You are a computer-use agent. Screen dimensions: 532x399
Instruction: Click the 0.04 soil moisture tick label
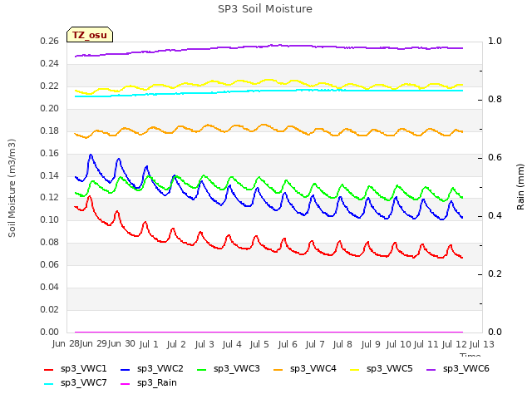[50, 287]
